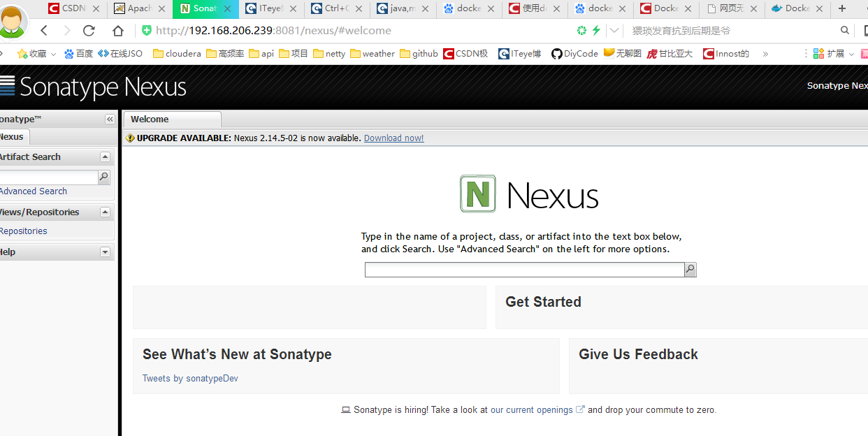Open the 项目 bookmark folder
Viewport: 868px width, 436px height.
(294, 54)
